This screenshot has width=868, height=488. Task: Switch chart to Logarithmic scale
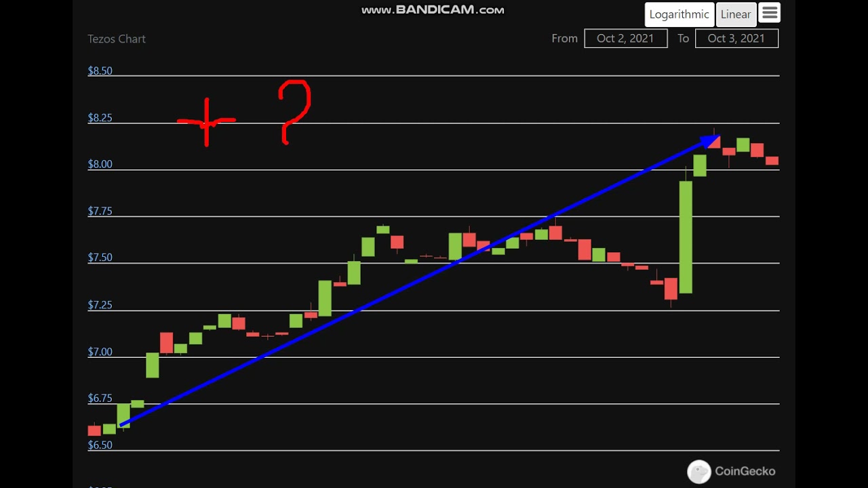(679, 14)
